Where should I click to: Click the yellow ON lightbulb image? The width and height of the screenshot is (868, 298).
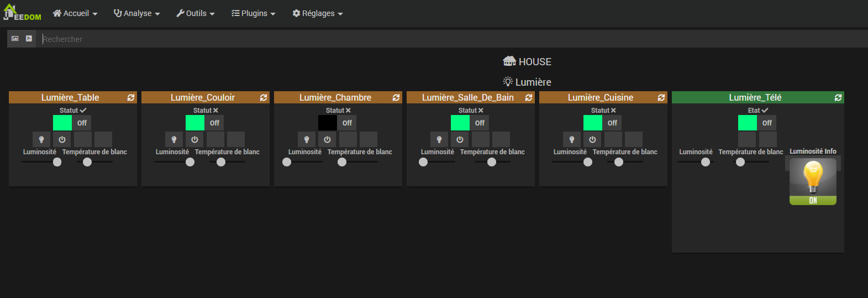coord(813,182)
